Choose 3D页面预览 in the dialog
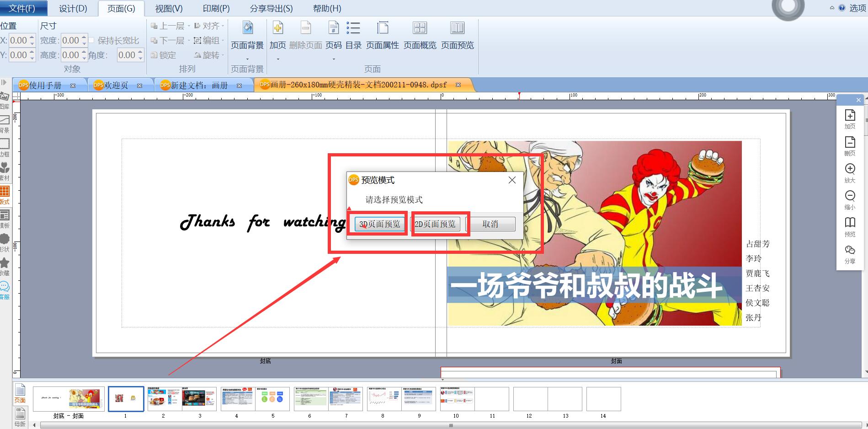868x429 pixels. (379, 224)
